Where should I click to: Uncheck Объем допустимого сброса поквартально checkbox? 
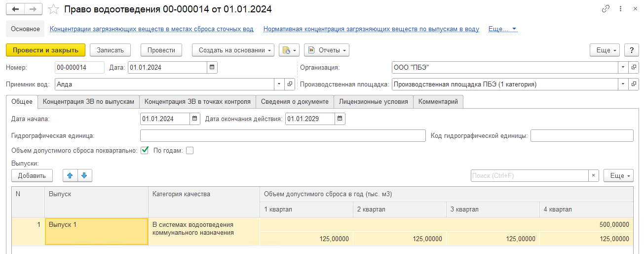point(145,151)
